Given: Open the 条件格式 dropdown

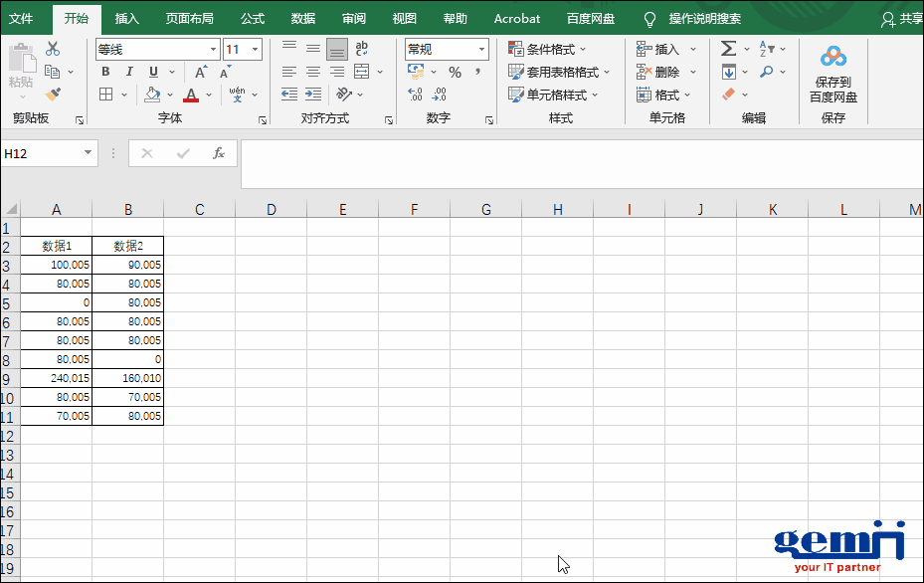Looking at the screenshot, I should (547, 49).
